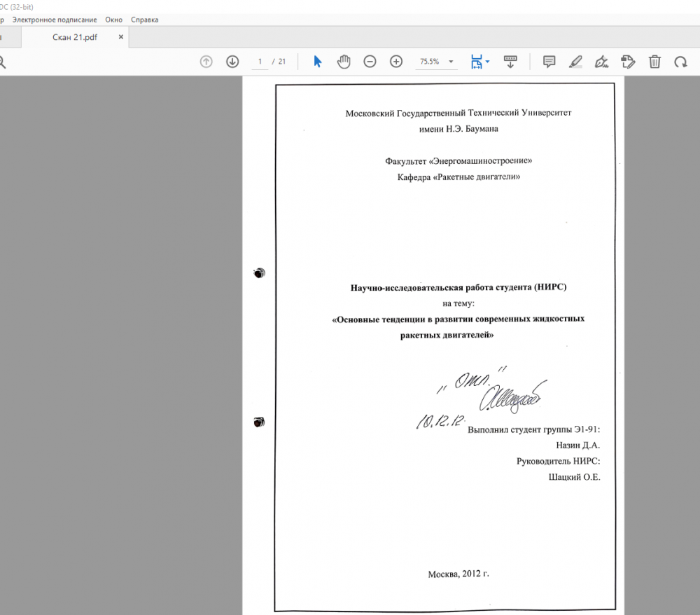Open the sign document pen tool
This screenshot has height=615, width=700.
601,62
